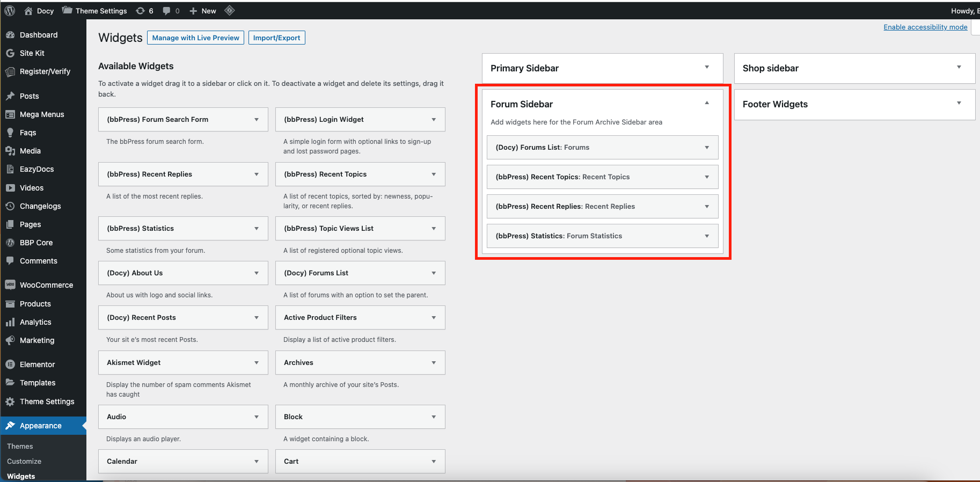
Task: Click the Enable accessibility mode link
Action: tap(925, 27)
